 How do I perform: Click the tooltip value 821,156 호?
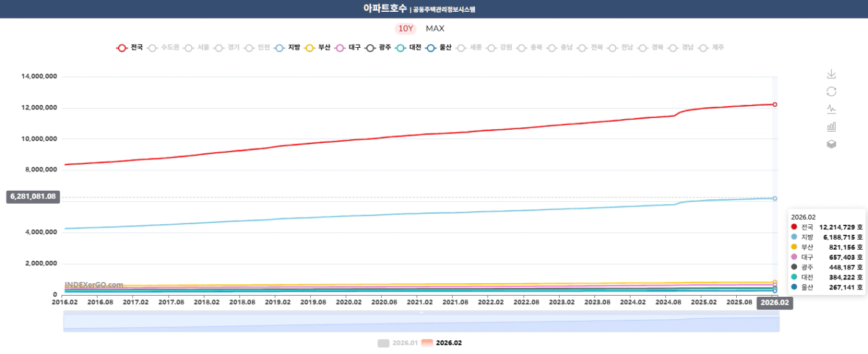pyautogui.click(x=846, y=247)
